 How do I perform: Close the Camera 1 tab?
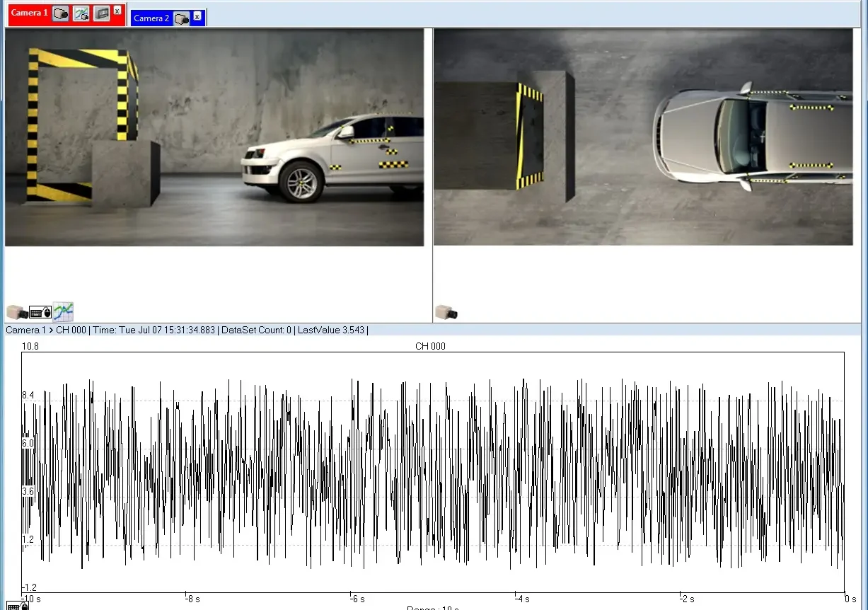pos(117,11)
